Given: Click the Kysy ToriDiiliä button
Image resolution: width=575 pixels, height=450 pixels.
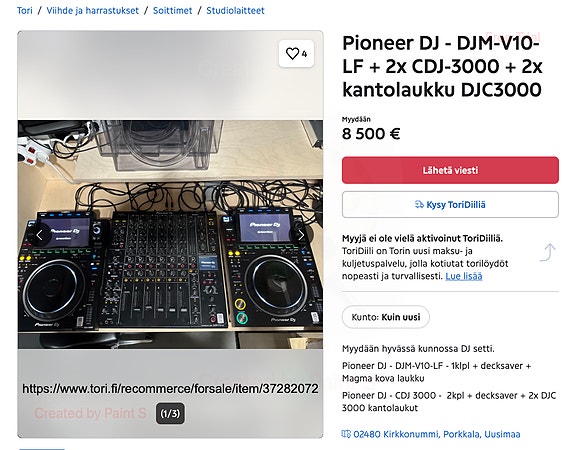Looking at the screenshot, I should pos(450,204).
